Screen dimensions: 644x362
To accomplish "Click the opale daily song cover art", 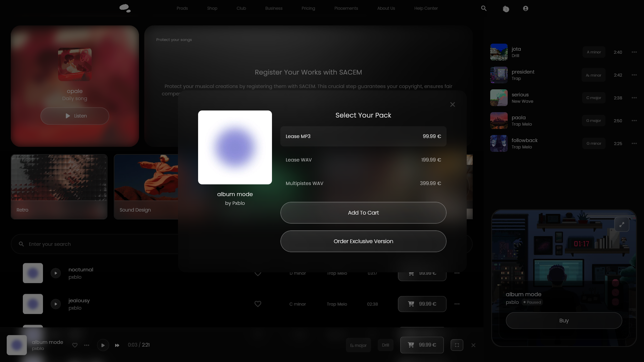I will [75, 64].
